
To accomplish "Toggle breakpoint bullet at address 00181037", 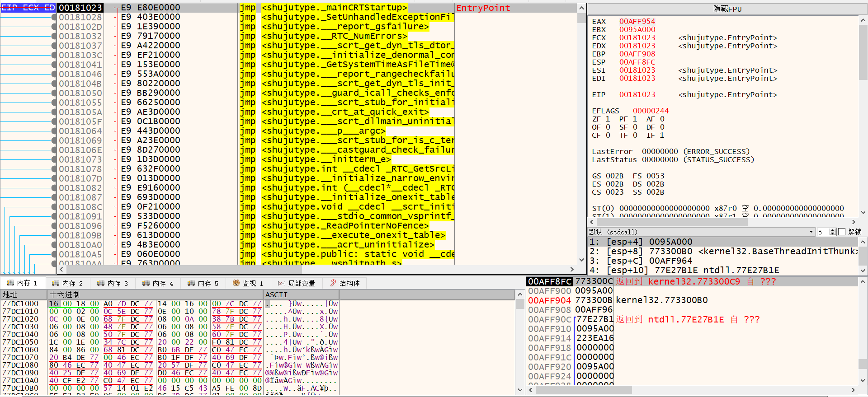I will click(x=54, y=46).
